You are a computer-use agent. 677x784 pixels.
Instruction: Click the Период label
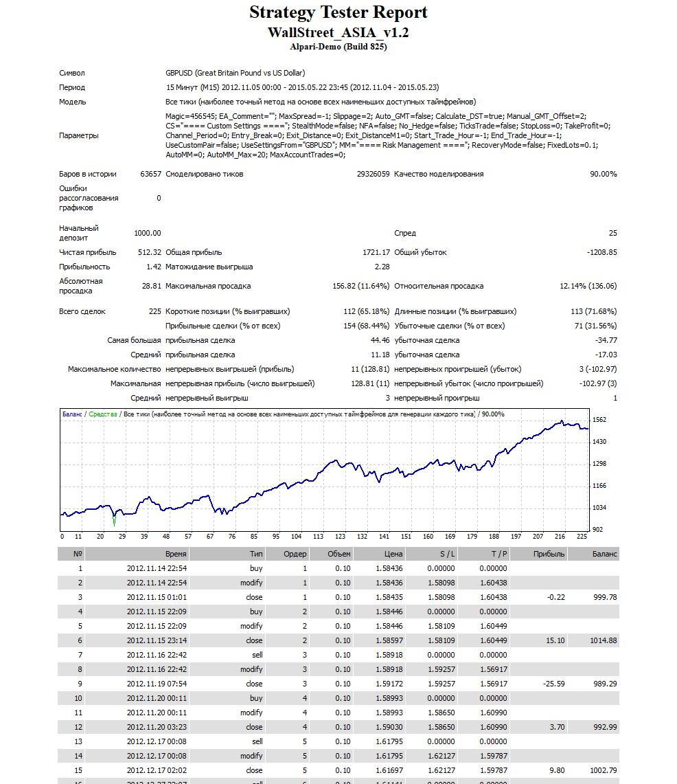pyautogui.click(x=72, y=87)
